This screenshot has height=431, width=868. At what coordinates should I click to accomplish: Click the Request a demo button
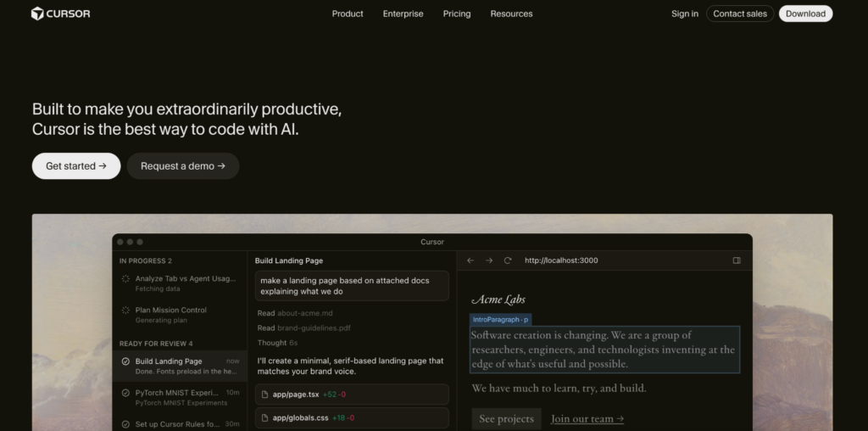tap(183, 166)
